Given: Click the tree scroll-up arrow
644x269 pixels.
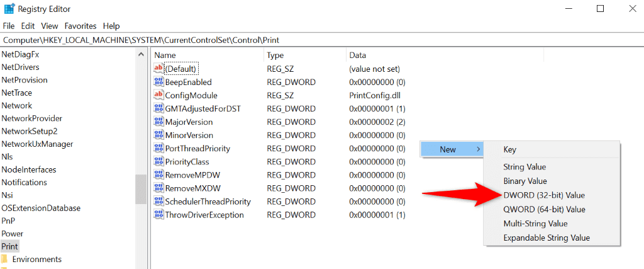Looking at the screenshot, I should 141,54.
